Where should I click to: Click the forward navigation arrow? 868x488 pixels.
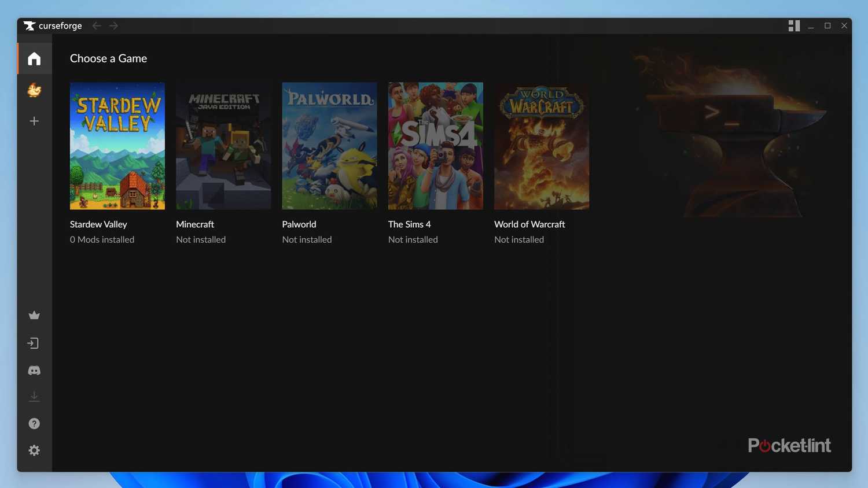coord(113,25)
